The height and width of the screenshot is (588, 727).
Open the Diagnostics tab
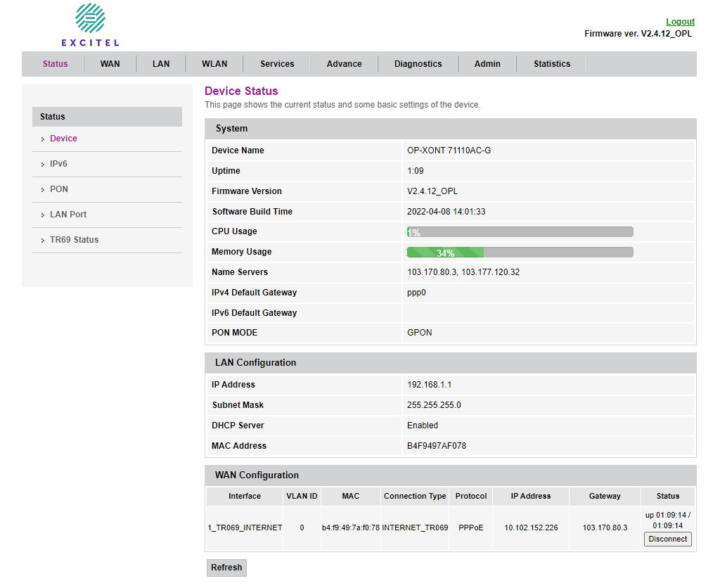(x=418, y=64)
